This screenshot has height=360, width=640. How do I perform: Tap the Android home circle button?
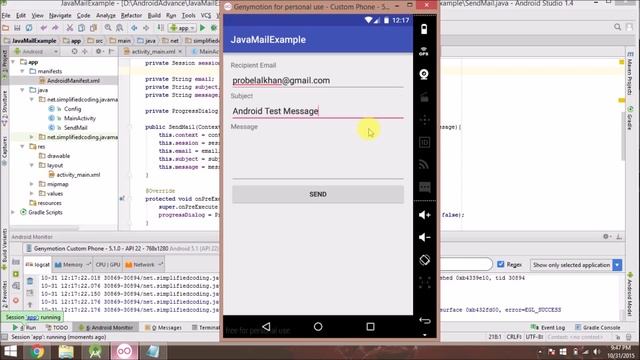[x=318, y=327]
